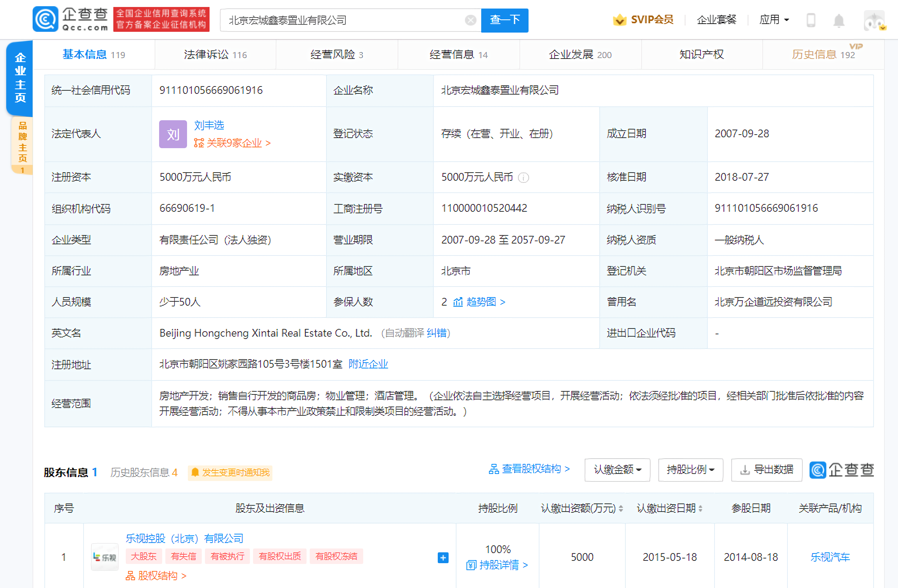
Task: Expand shareholder row plus icon
Action: [x=443, y=557]
